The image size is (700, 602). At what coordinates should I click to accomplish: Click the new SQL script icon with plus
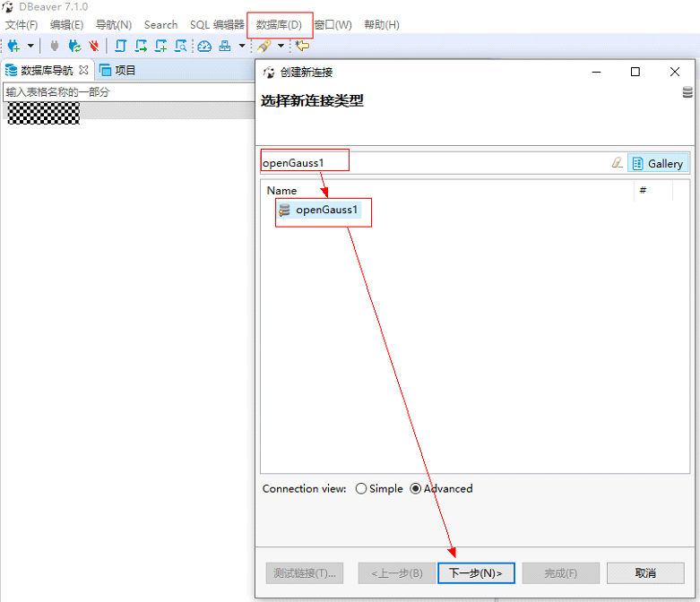pos(160,46)
